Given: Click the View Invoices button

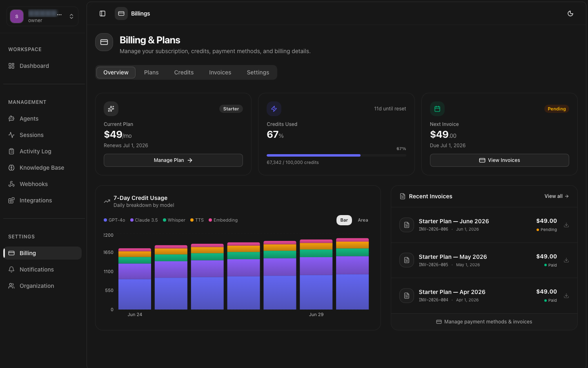Looking at the screenshot, I should click(499, 160).
